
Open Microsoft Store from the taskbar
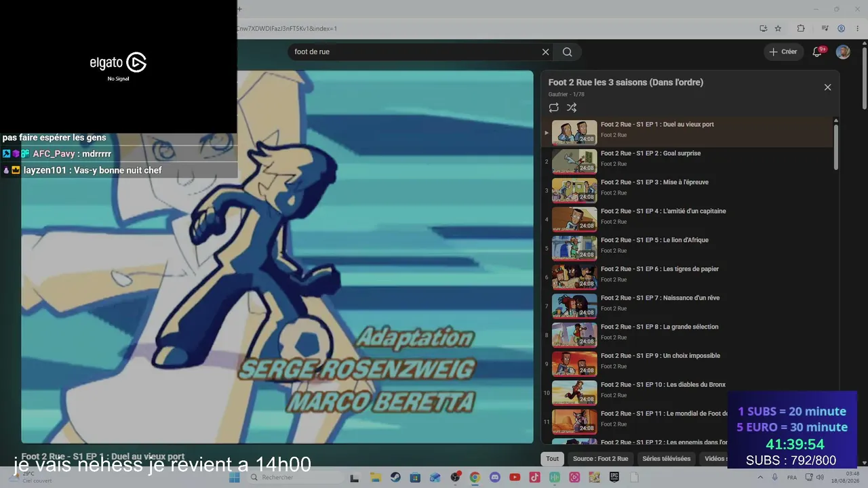415,478
